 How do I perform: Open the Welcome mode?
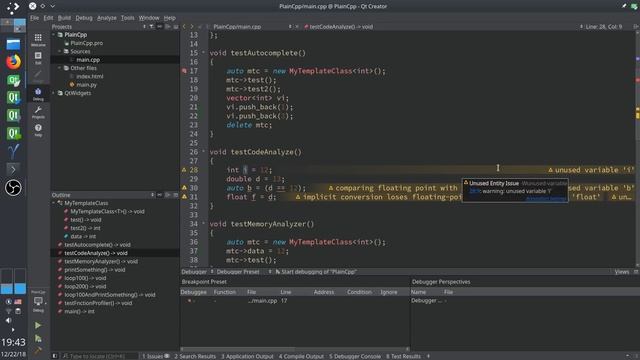coord(38,40)
